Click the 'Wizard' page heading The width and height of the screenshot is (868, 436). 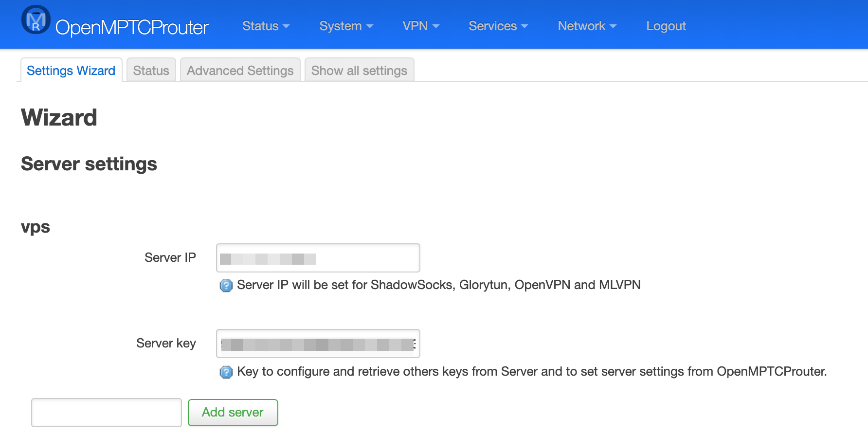[59, 117]
